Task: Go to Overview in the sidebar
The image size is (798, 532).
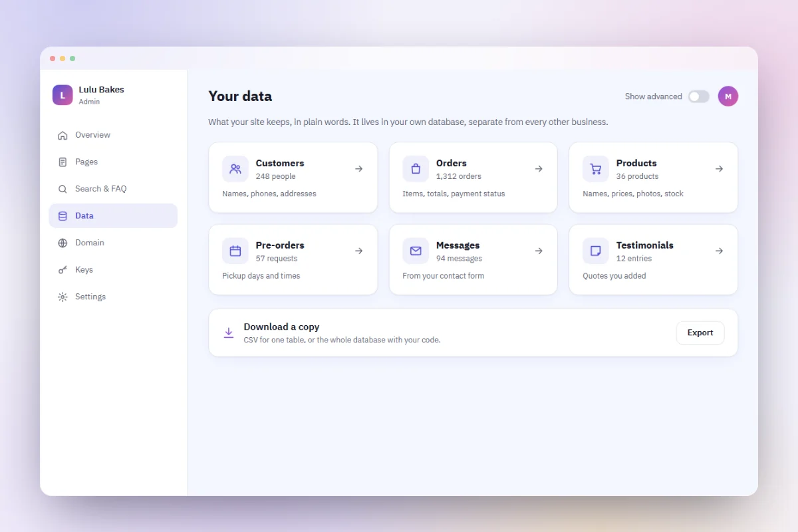Action: point(113,135)
